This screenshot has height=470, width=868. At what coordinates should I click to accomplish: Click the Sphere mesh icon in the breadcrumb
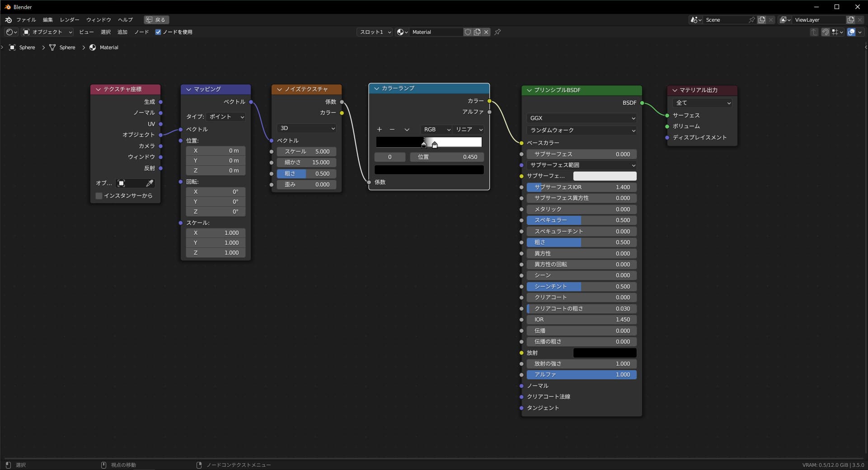pos(52,47)
